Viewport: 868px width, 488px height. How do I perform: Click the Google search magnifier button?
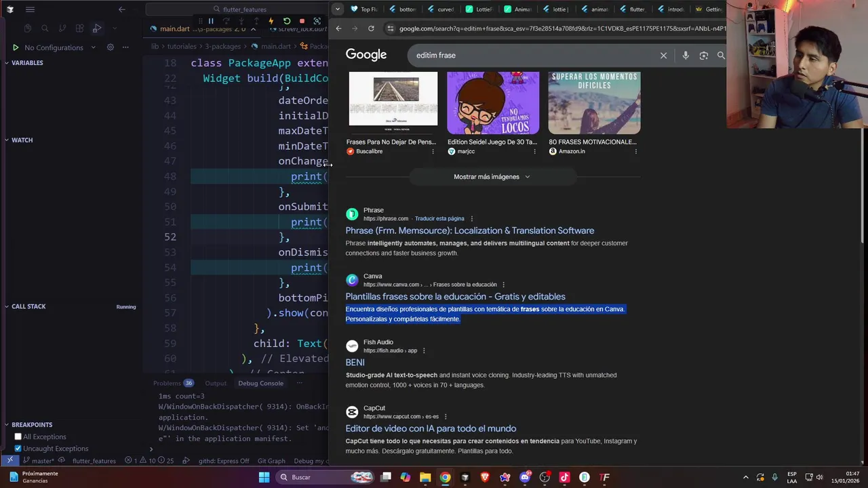tap(721, 56)
